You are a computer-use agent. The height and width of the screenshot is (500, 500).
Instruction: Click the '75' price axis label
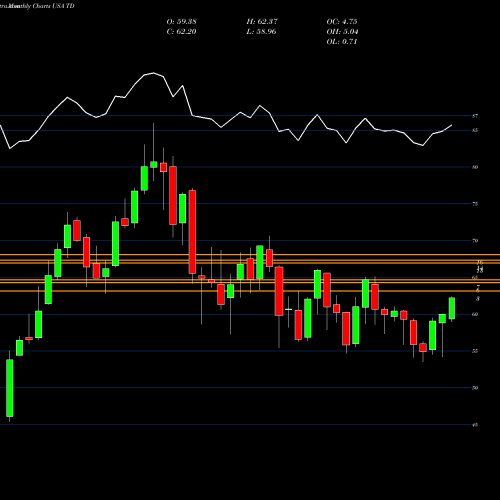pyautogui.click(x=475, y=204)
